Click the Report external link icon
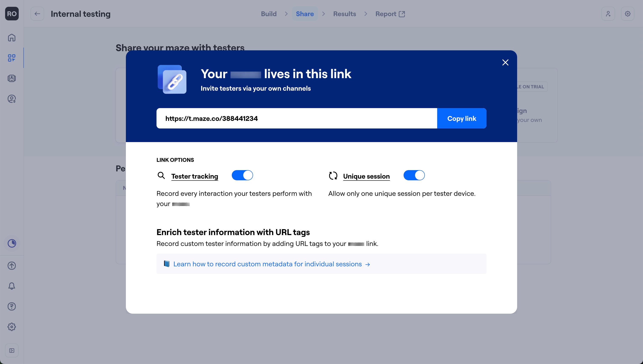The image size is (643, 364). pyautogui.click(x=402, y=14)
